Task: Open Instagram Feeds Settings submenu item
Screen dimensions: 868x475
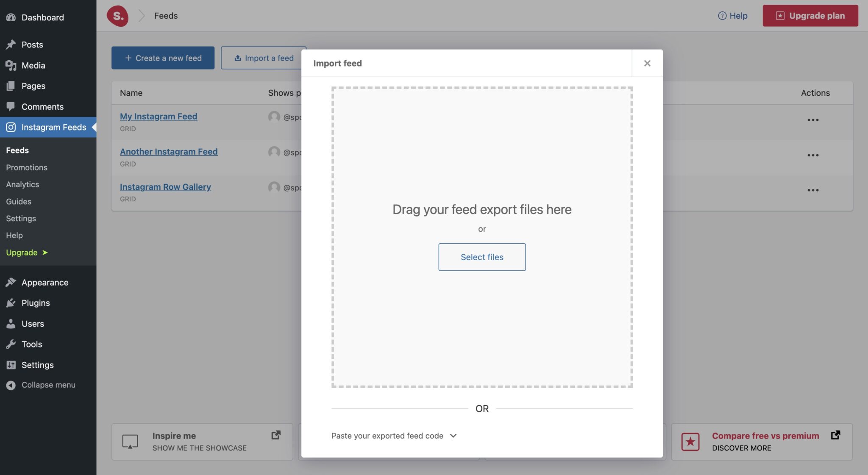Action: tap(21, 218)
